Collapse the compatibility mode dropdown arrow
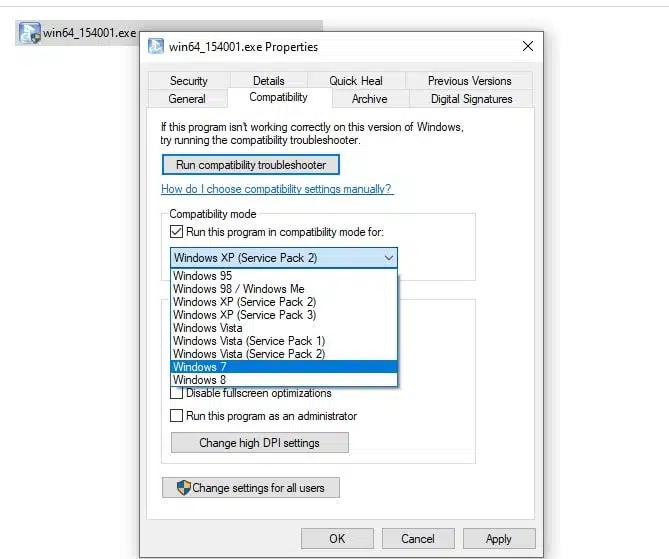669x559 pixels. tap(388, 258)
